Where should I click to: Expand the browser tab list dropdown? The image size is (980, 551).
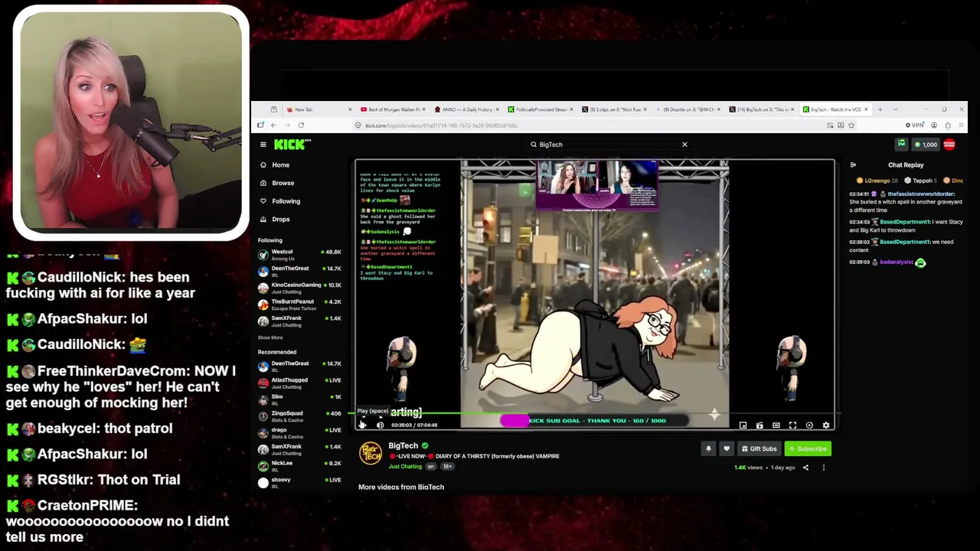point(896,109)
